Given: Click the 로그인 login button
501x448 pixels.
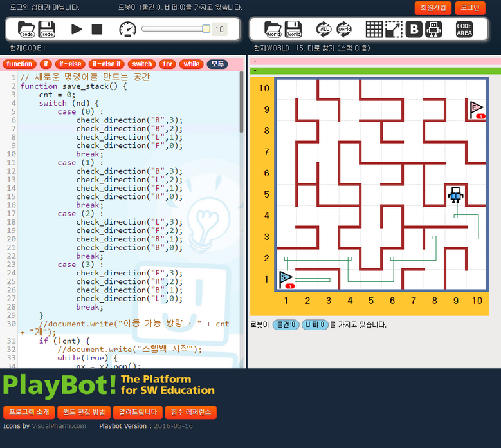Looking at the screenshot, I should tap(470, 8).
